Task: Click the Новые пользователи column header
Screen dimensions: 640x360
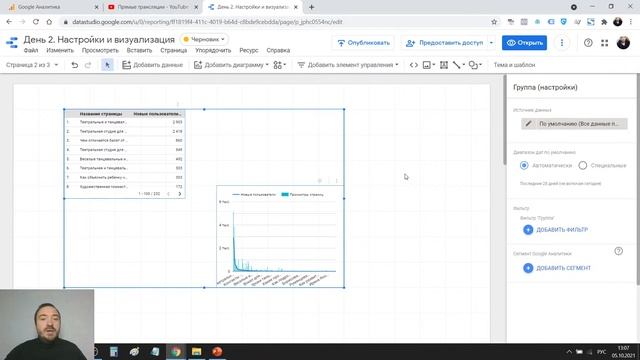Action: [x=157, y=114]
